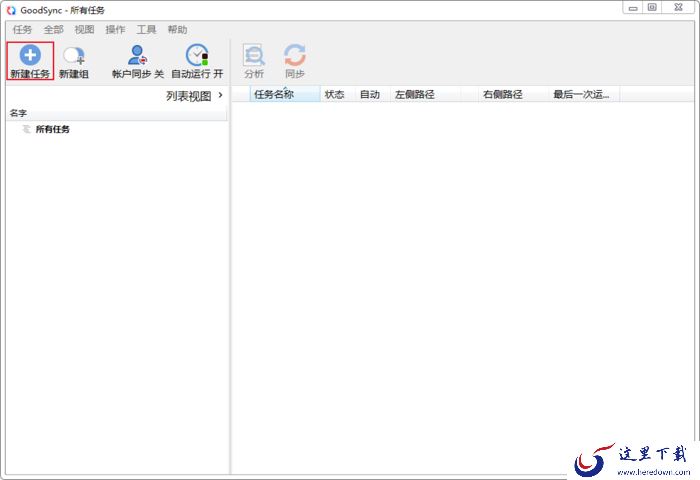Click the 名字 column header

(x=117, y=113)
